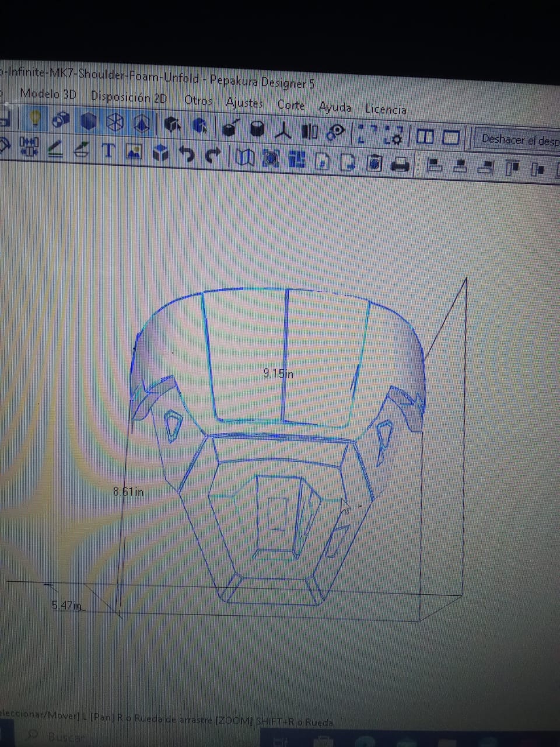Open the Modelo 3D menu
Screen dimensions: 560x747
pyautogui.click(x=48, y=94)
